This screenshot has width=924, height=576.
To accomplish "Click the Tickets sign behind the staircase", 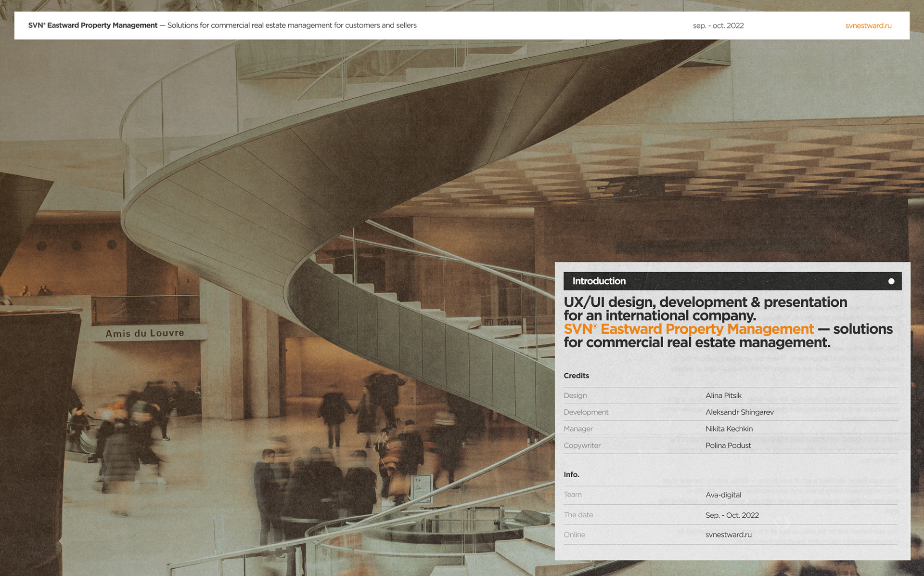I will (x=505, y=322).
